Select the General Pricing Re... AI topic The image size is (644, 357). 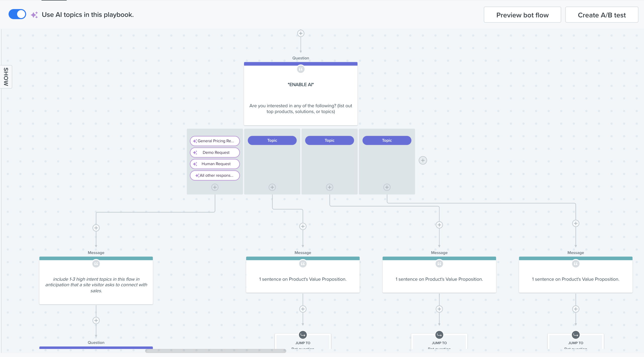(215, 141)
